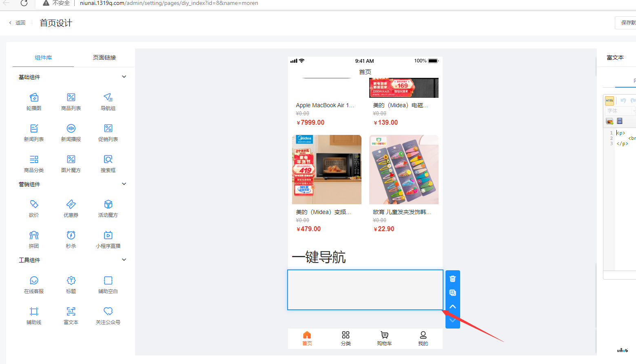This screenshot has height=364, width=636.
Task: Select the 富文本 rich text component
Action: [x=71, y=315]
